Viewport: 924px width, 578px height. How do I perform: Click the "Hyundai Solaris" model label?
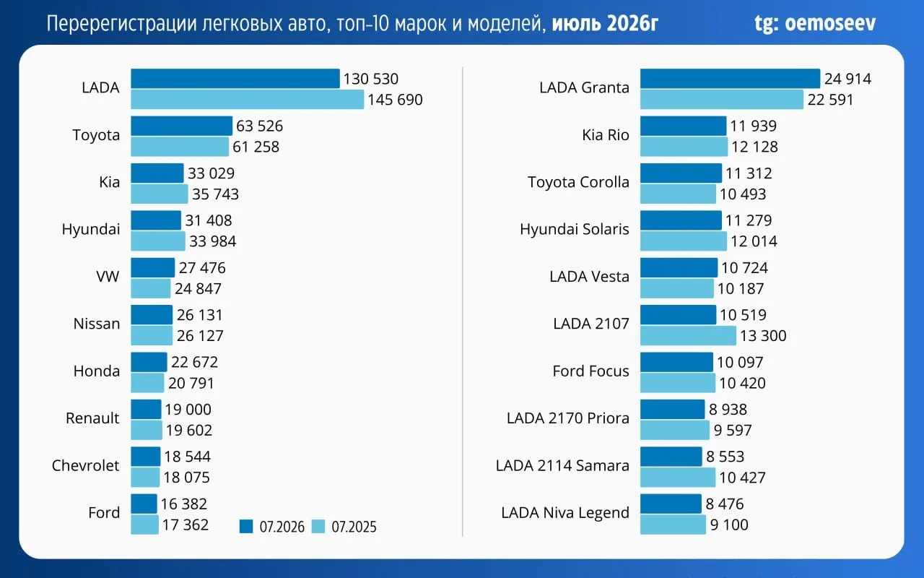click(575, 230)
